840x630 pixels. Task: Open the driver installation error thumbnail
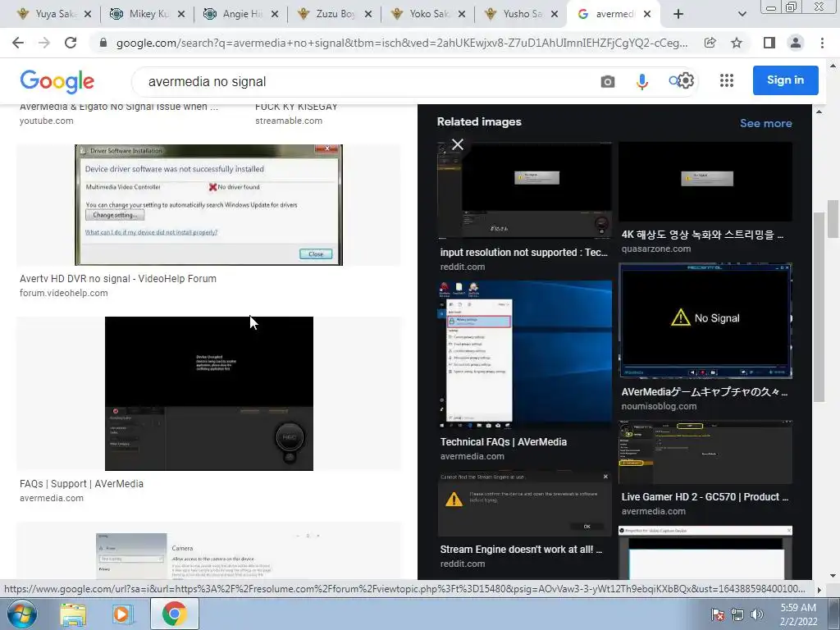208,204
